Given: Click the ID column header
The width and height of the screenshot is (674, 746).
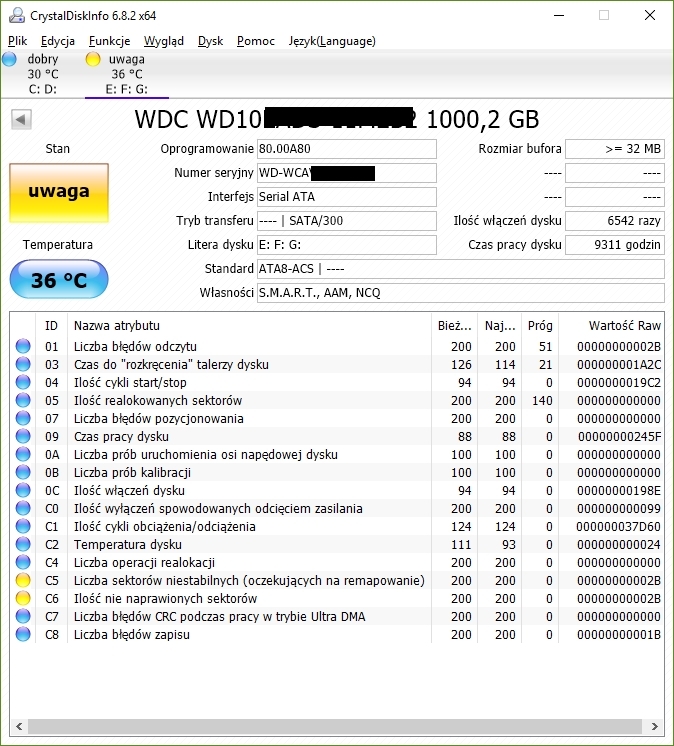Looking at the screenshot, I should 51,326.
